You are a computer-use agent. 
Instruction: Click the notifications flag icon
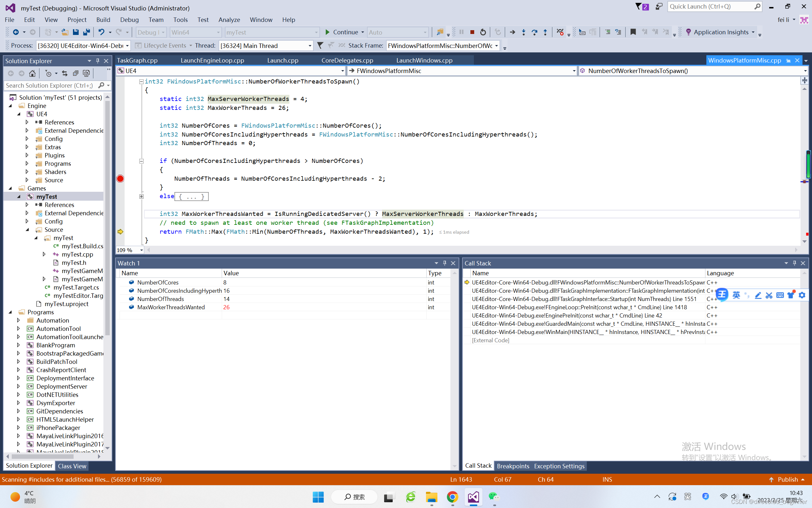(x=642, y=7)
